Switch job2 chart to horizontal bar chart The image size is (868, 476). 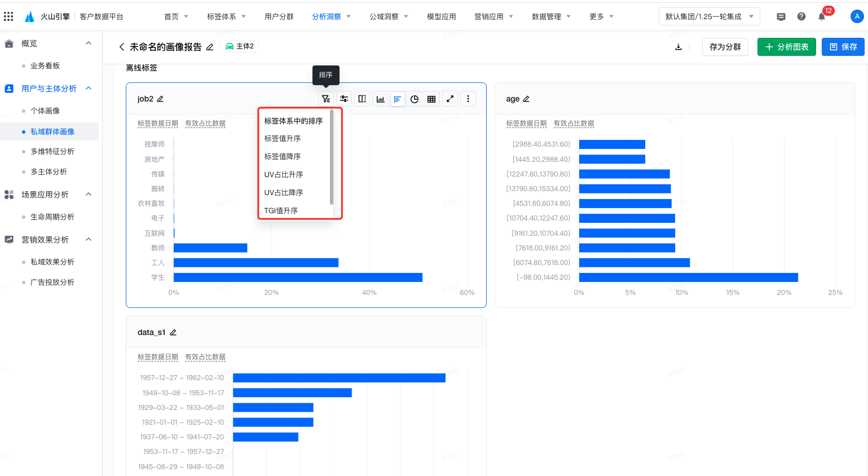tap(398, 99)
